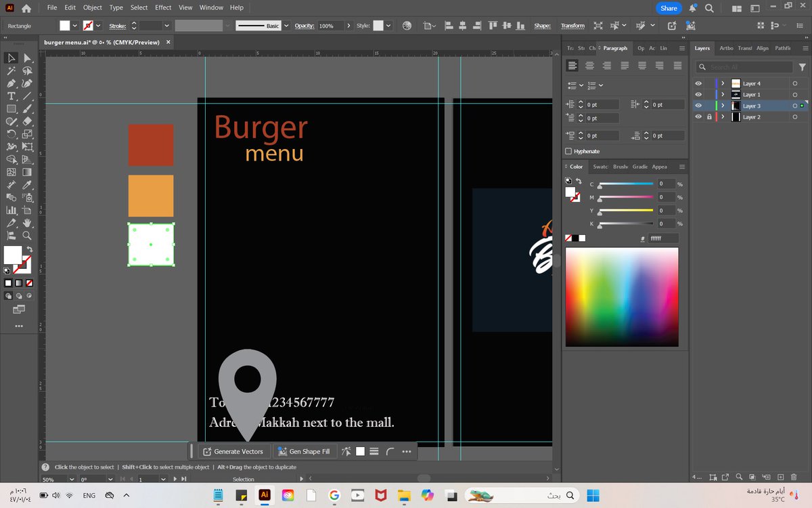Click Gen Shape Fill button

(x=304, y=451)
